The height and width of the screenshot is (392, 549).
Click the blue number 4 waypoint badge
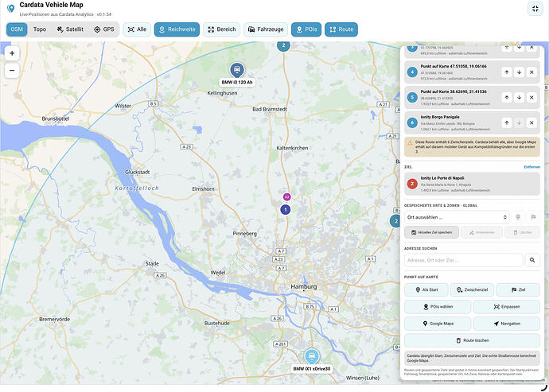(x=412, y=72)
